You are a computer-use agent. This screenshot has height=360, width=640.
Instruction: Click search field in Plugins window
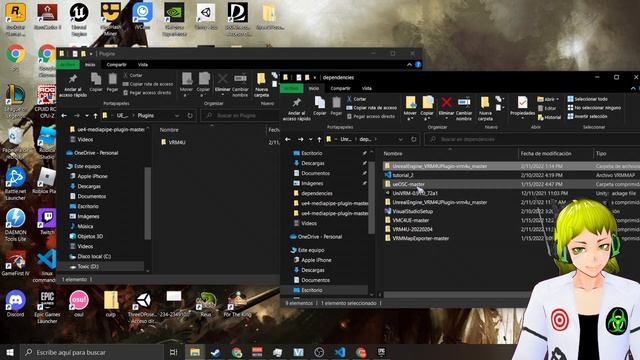pos(240,116)
